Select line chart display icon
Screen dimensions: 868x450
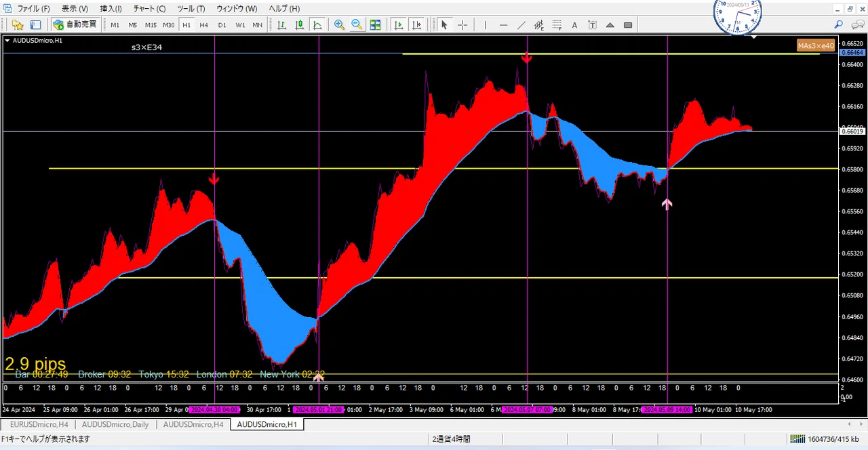click(317, 24)
